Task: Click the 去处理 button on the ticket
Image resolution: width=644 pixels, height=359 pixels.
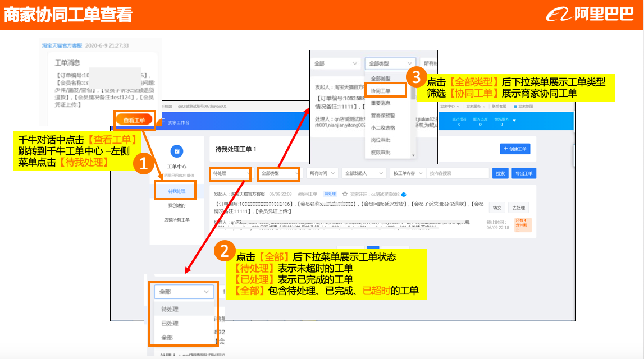Action: [518, 208]
